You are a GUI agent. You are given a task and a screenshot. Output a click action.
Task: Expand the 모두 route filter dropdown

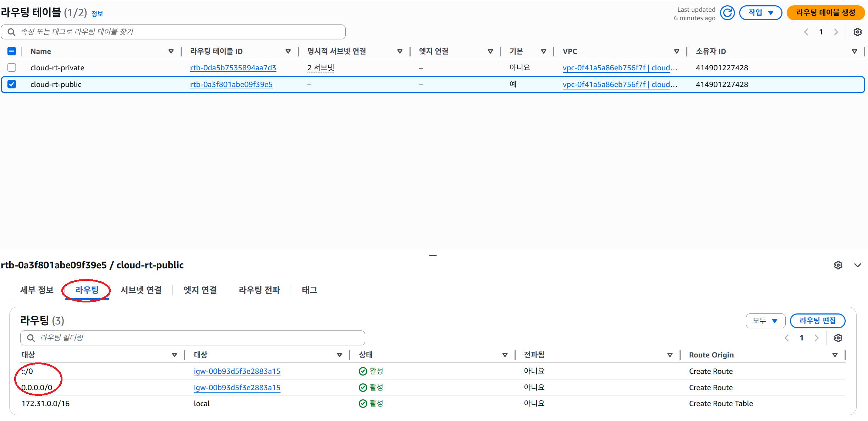pos(765,321)
